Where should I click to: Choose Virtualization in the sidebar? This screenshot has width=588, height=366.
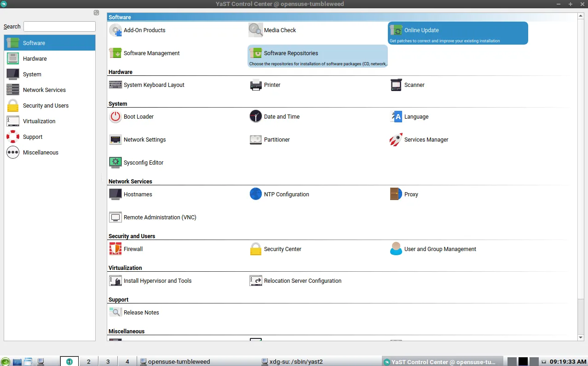click(39, 121)
